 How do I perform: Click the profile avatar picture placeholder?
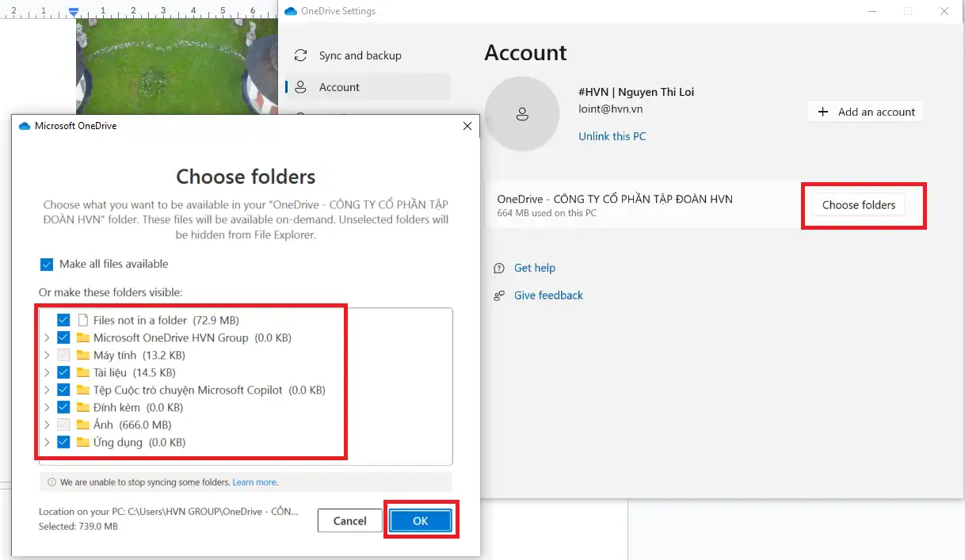coord(522,115)
